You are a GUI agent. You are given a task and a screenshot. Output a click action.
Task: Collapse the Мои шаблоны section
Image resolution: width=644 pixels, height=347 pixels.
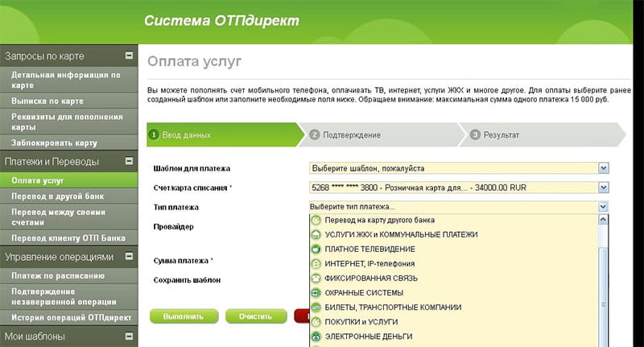click(x=129, y=336)
